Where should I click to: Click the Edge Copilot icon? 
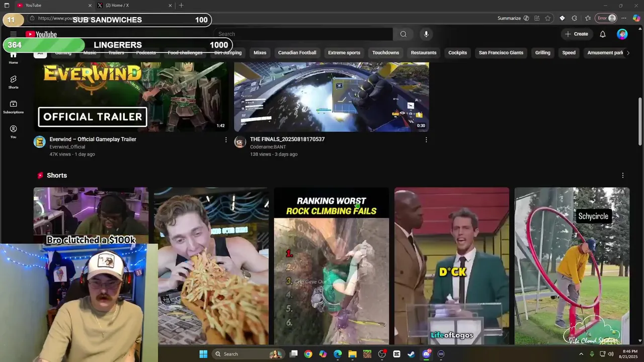pos(636,18)
